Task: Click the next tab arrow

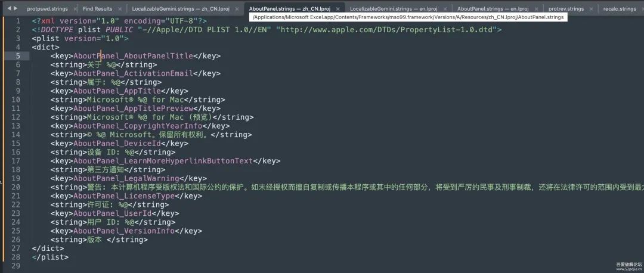Action: coord(15,8)
